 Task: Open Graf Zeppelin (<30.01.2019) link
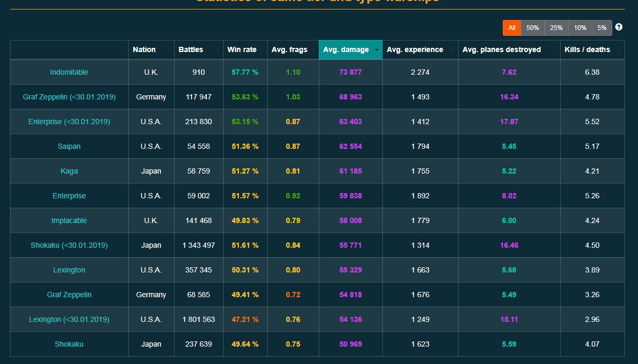coord(69,97)
